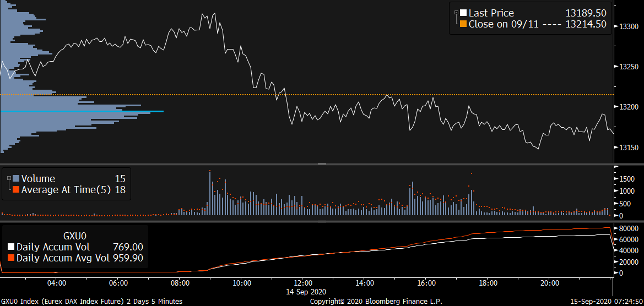Click the 80000 accumulated volume axis label
Image resolution: width=644 pixels, height=306 pixels.
point(629,228)
